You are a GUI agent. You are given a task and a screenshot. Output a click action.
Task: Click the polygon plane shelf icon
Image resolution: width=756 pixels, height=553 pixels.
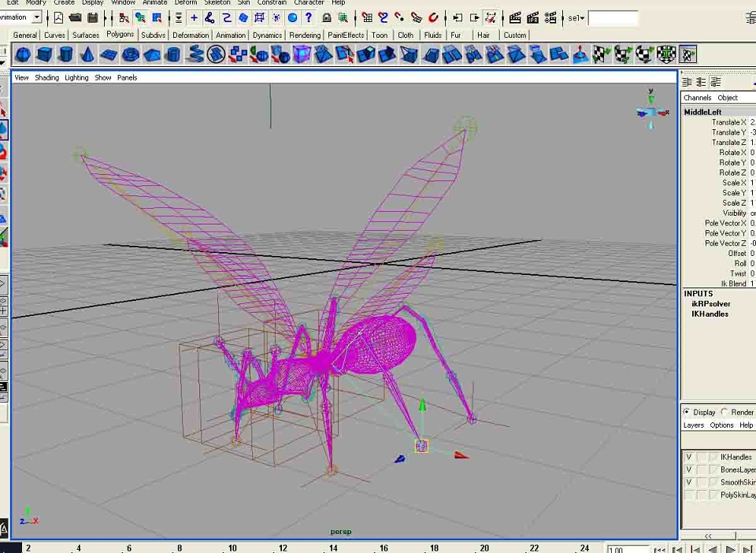point(109,55)
